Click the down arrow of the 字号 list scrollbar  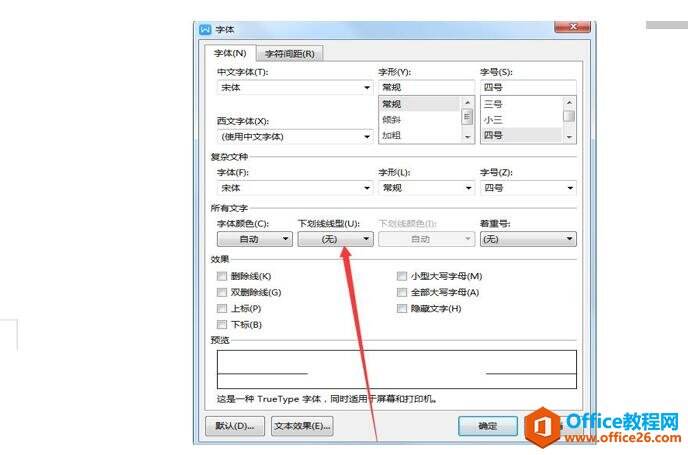click(x=569, y=137)
